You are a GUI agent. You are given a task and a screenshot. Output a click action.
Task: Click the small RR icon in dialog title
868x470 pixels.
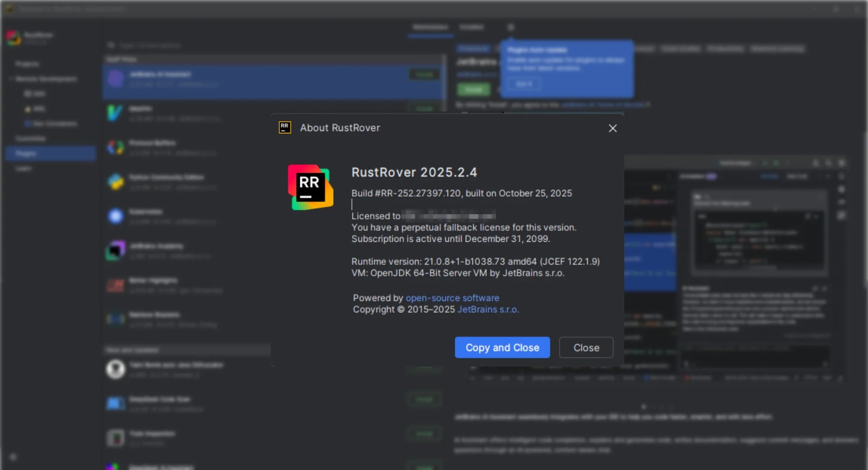tap(285, 127)
